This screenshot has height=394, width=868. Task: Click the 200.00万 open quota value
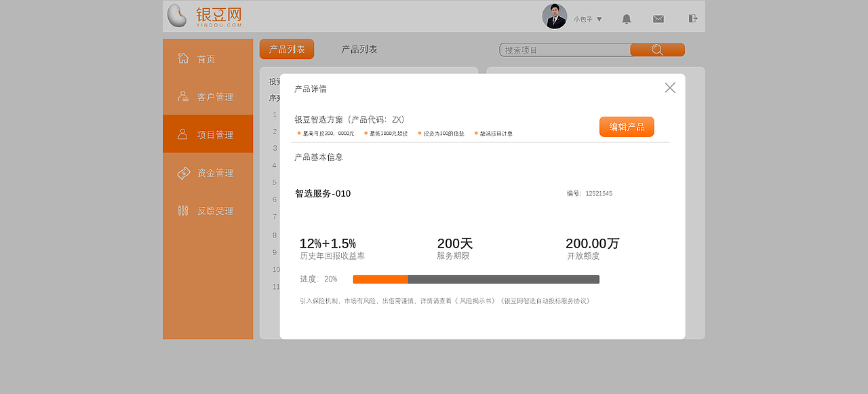[593, 243]
